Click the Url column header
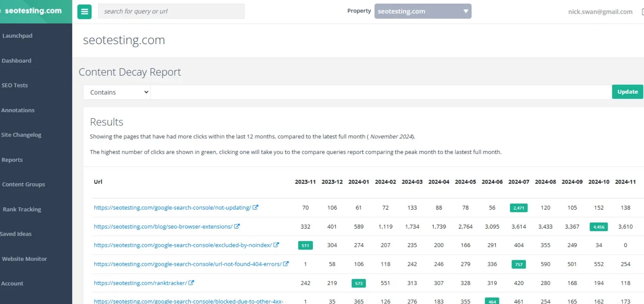 coord(98,182)
